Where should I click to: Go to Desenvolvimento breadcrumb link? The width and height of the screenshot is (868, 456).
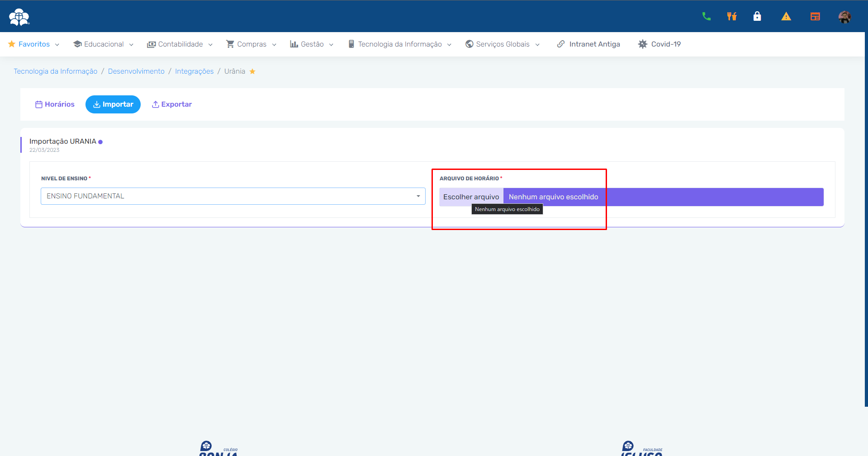point(136,71)
